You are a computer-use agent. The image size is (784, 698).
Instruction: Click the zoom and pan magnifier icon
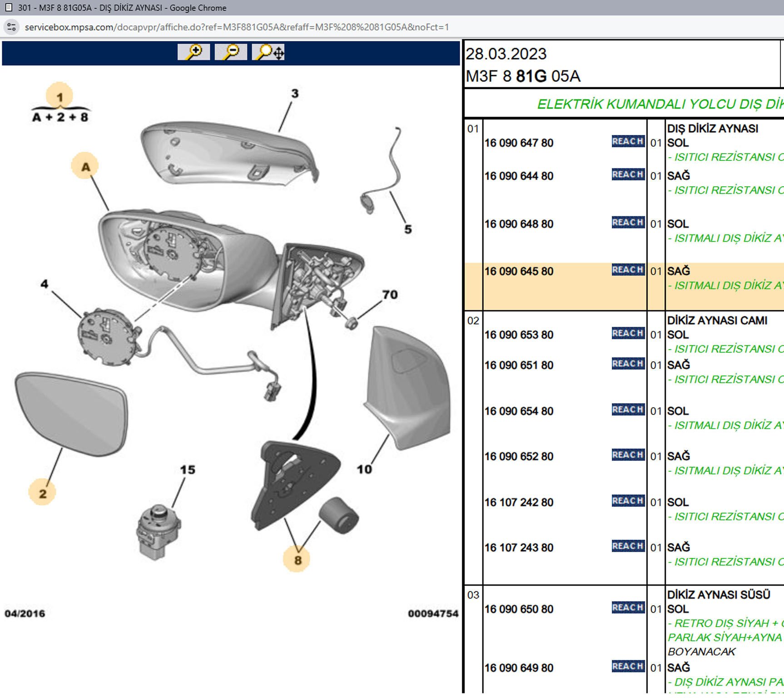(x=269, y=52)
